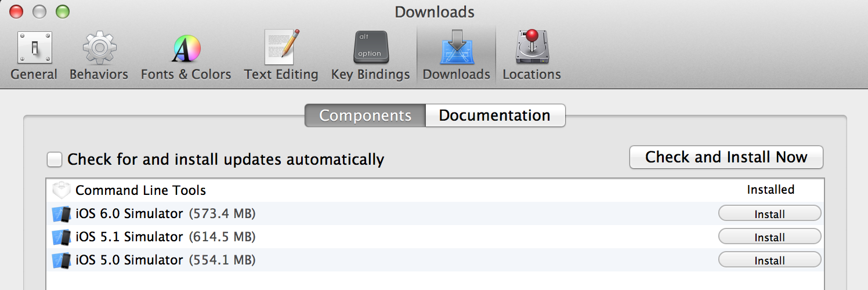Click the iOS 6.0 Simulator icon
868x290 pixels.
(x=61, y=214)
